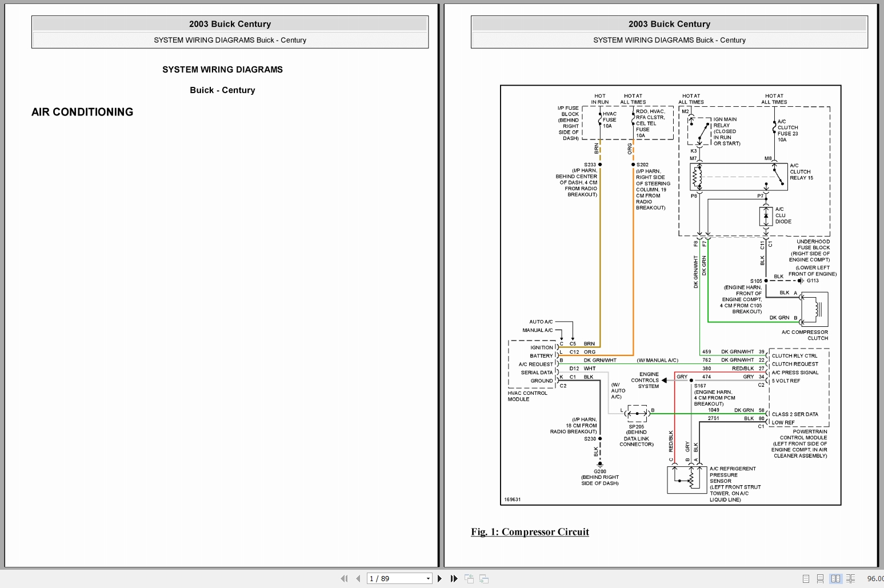The height and width of the screenshot is (588, 884).
Task: Click the 2003 Buick Century header on left page
Action: [x=230, y=24]
